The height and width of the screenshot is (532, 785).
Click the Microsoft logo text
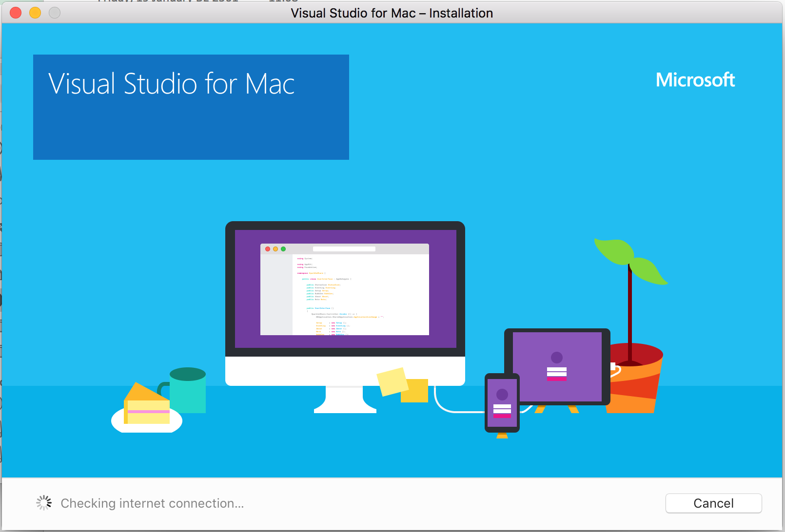pyautogui.click(x=695, y=80)
